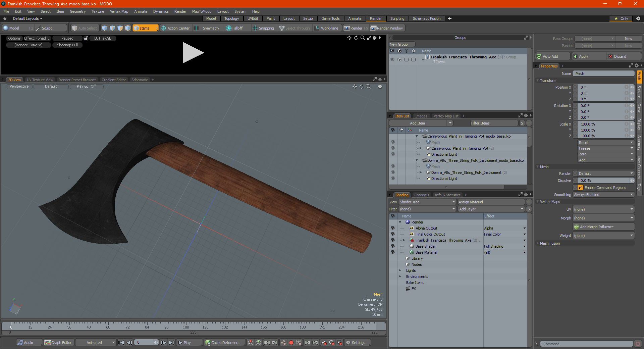Screen dimensions: 644x349
Task: Click the Play button in the timeline controls
Action: point(190,343)
